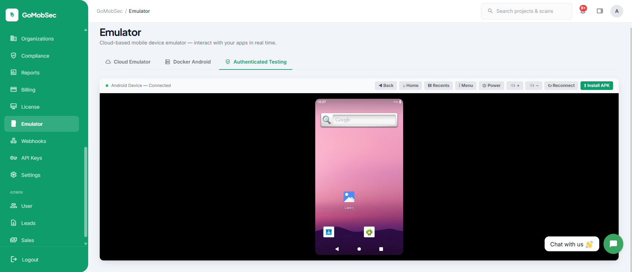644x272 pixels.
Task: Open the Reports page
Action: coord(41,72)
